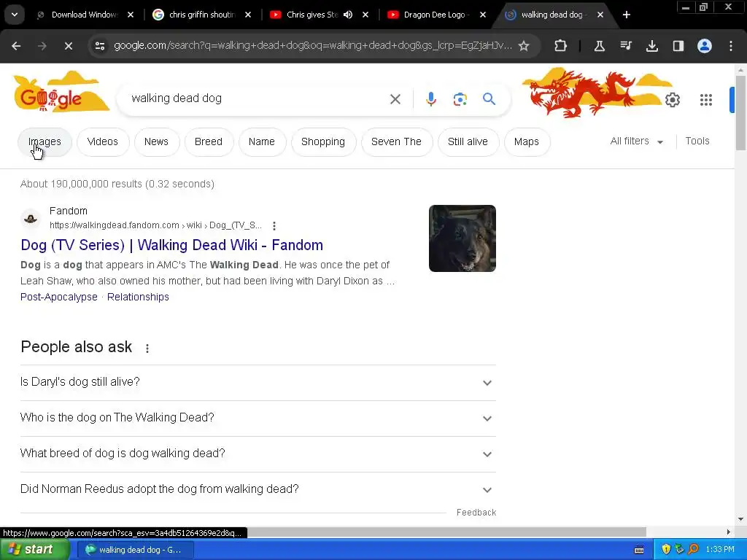The image size is (747, 560).
Task: Open the All filters dropdown
Action: tap(636, 141)
